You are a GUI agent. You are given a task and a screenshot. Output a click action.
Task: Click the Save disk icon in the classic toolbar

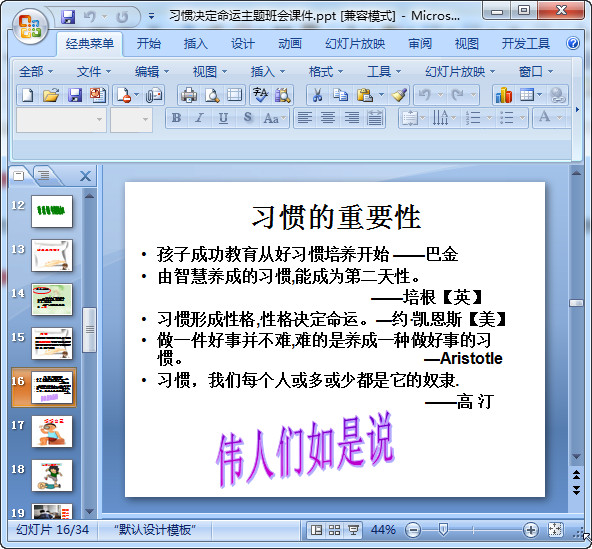[x=75, y=95]
